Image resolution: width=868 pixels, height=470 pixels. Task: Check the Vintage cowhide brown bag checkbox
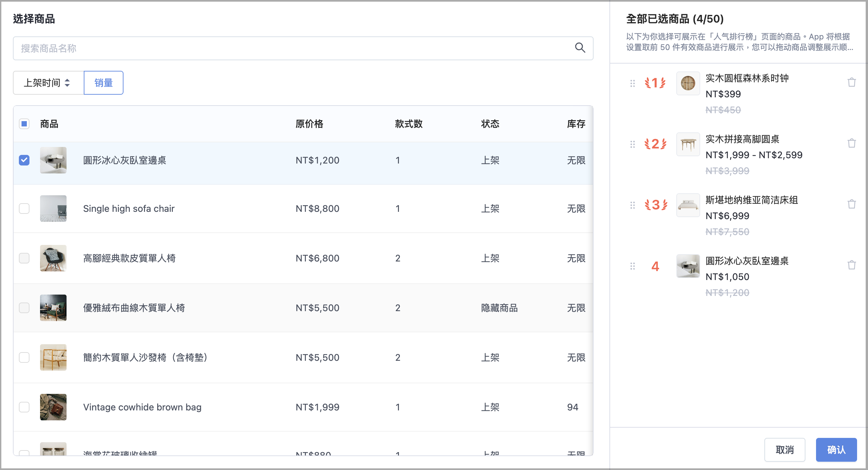(x=24, y=407)
